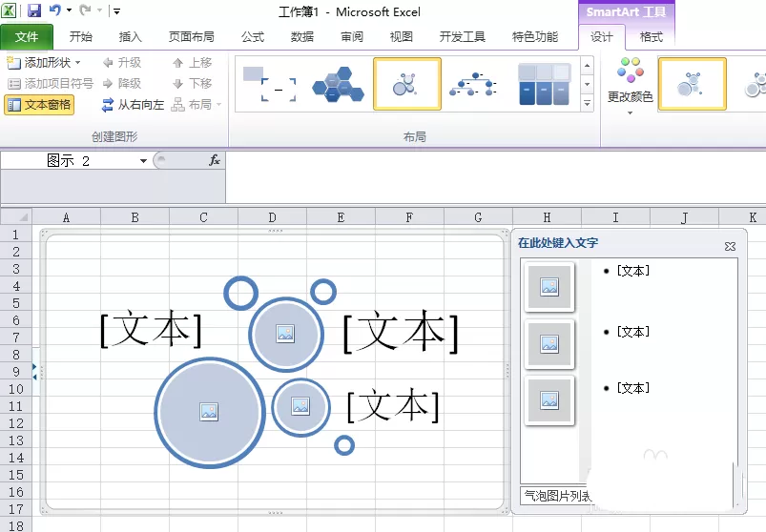
Task: Select row 1 header
Action: 15,235
